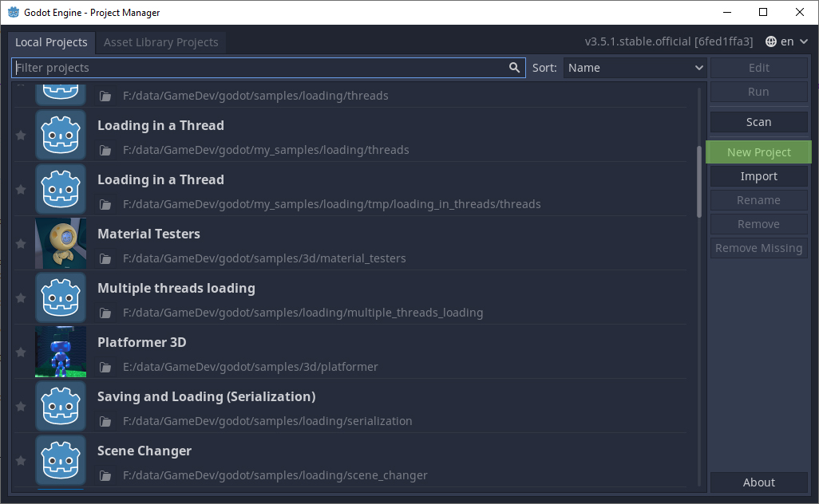Click the search magnifier icon in the filter box
Image resolution: width=819 pixels, height=504 pixels.
(514, 67)
